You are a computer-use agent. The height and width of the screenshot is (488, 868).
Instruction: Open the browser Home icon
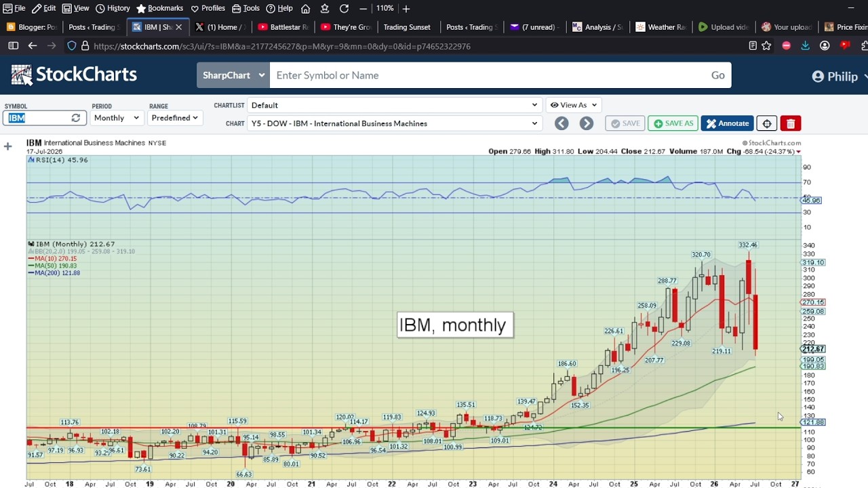[305, 8]
